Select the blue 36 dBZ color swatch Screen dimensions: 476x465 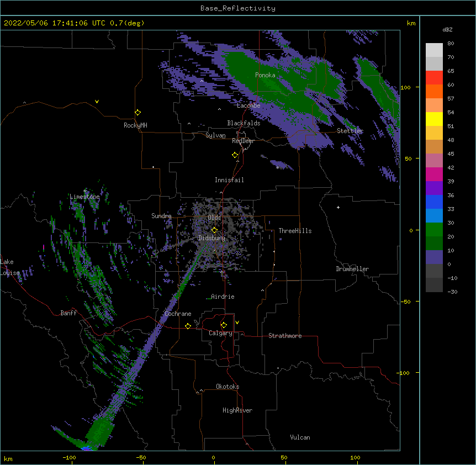(x=434, y=202)
